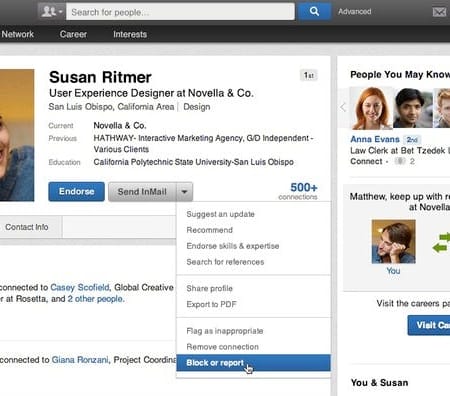
Task: Click the Novella & Co. current company text
Action: (120, 126)
